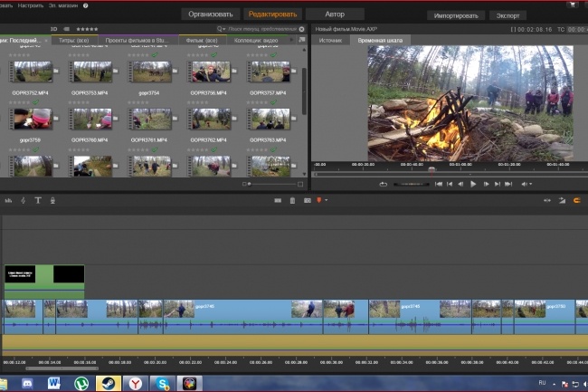588x392 pixels.
Task: Click the library panel icon after tabs
Action: (302, 40)
